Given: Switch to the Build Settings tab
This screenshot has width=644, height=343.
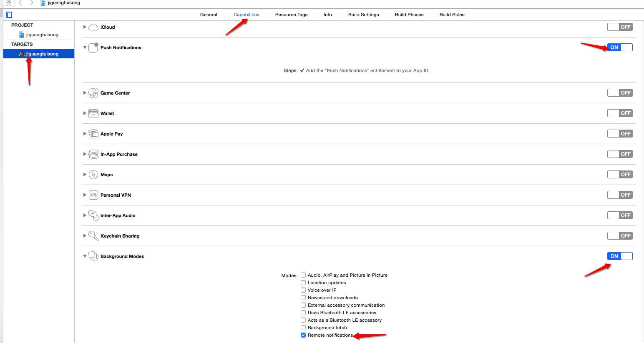Looking at the screenshot, I should [364, 15].
